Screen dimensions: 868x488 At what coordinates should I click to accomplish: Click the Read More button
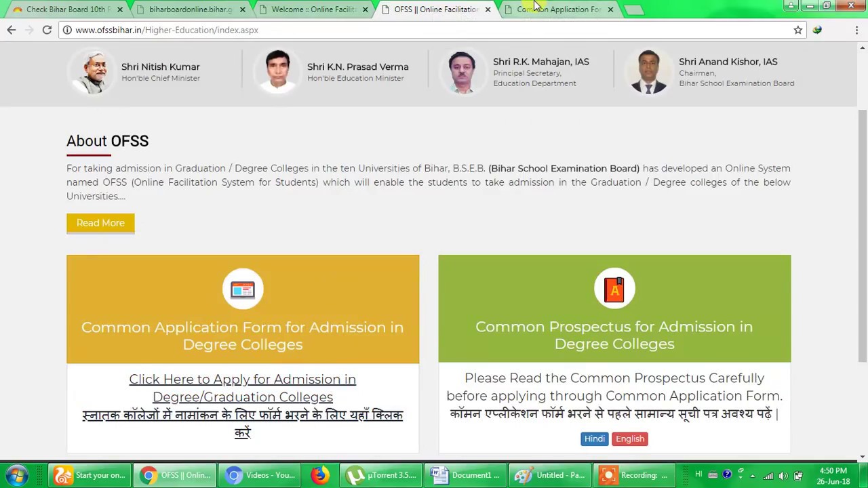pos(100,223)
